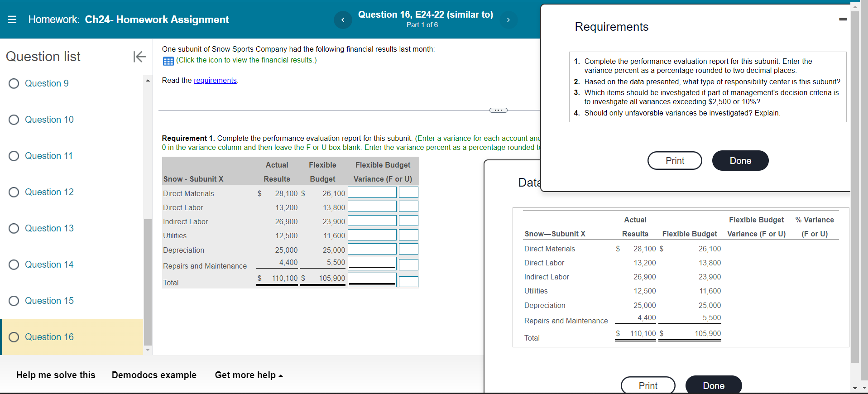Image resolution: width=868 pixels, height=394 pixels.
Task: Click the financial results icon text
Action: pyautogui.click(x=246, y=60)
